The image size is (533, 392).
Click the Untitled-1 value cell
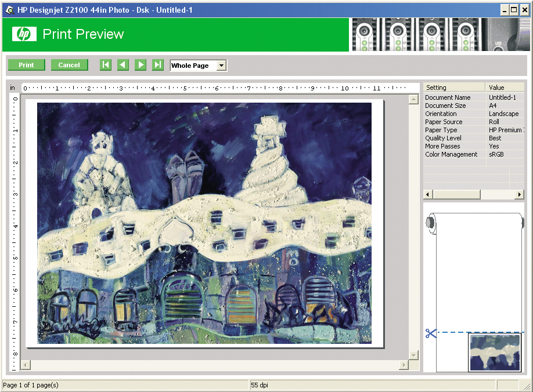pyautogui.click(x=502, y=97)
